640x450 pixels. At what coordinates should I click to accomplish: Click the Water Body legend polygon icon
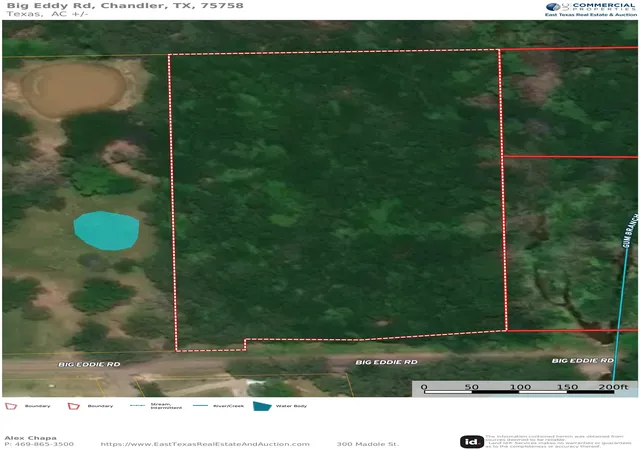(x=262, y=406)
